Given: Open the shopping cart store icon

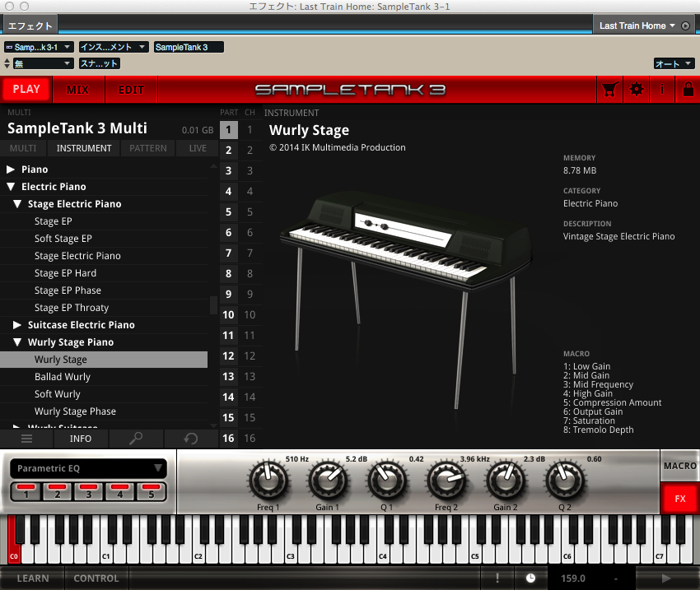Looking at the screenshot, I should tap(609, 90).
